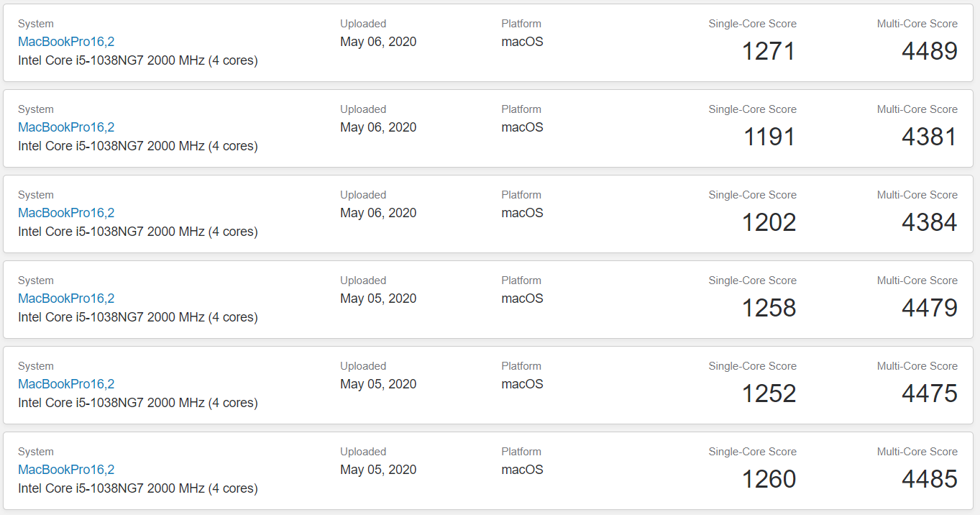This screenshot has height=515, width=980.
Task: Select the multi-core score value 4384
Action: click(x=929, y=222)
